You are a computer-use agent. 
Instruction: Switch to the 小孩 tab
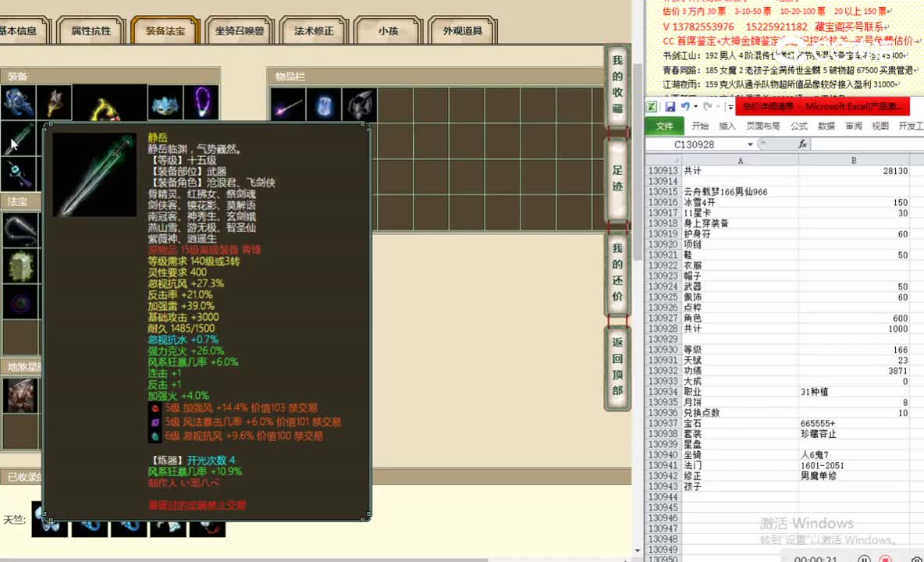tap(389, 30)
